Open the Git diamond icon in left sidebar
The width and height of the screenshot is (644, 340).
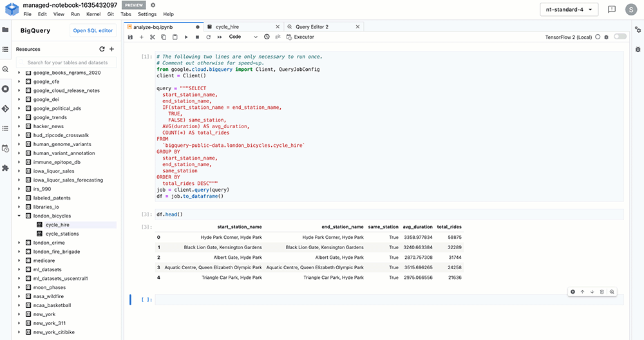coord(5,108)
